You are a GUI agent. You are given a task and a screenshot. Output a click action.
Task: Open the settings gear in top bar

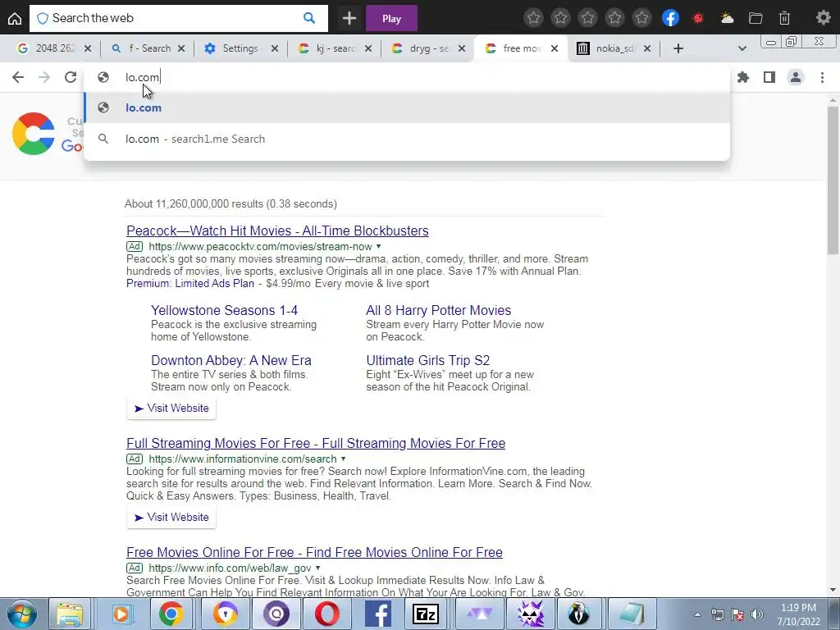pos(823,18)
